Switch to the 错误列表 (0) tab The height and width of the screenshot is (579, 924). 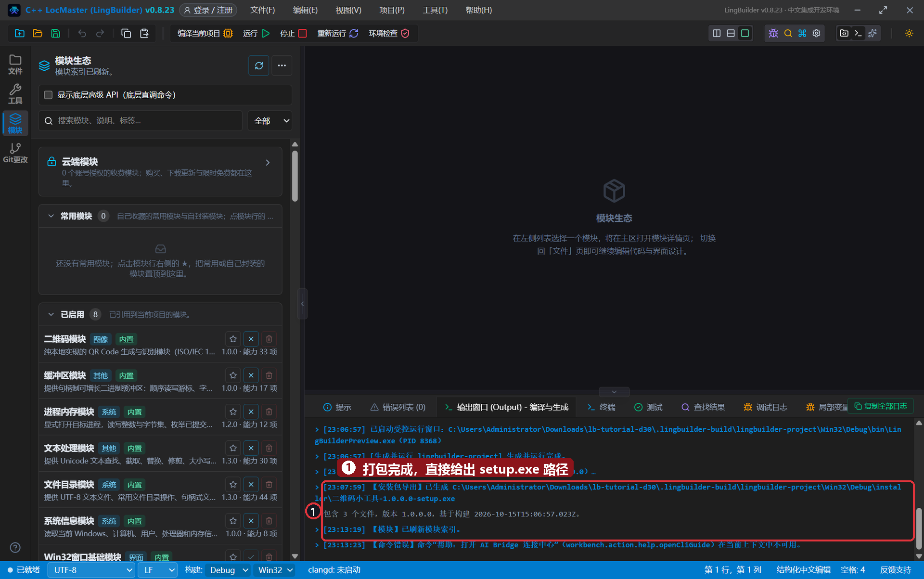398,407
